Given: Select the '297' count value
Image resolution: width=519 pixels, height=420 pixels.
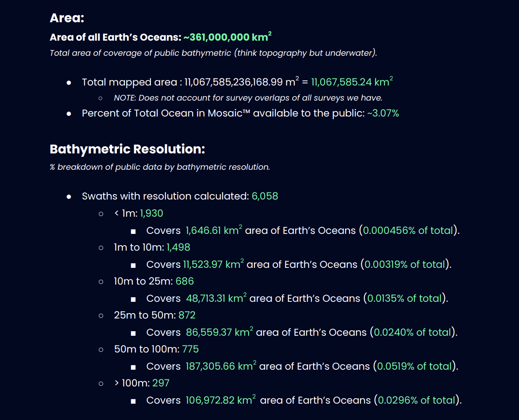Looking at the screenshot, I should [161, 383].
